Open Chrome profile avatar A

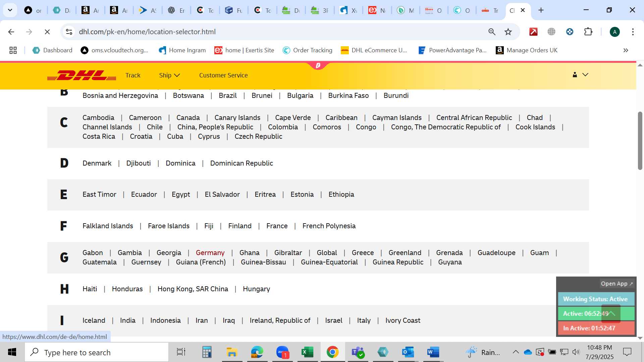[614, 32]
